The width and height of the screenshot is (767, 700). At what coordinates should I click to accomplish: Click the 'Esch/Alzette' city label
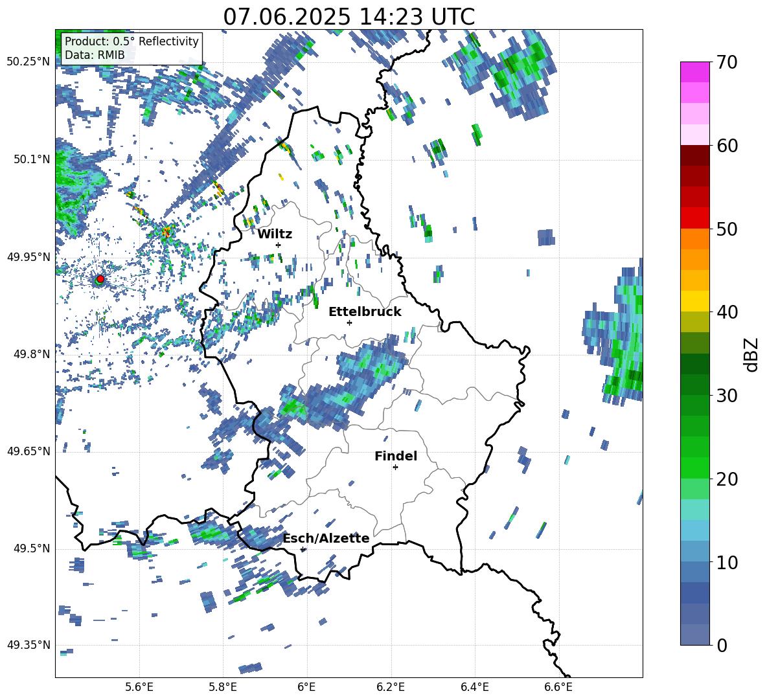(x=326, y=538)
